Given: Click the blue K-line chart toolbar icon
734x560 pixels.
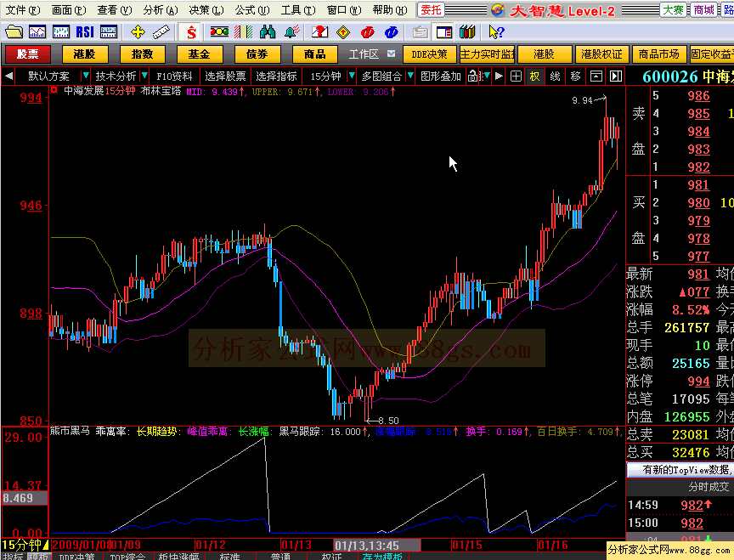Looking at the screenshot, I should coord(61,31).
